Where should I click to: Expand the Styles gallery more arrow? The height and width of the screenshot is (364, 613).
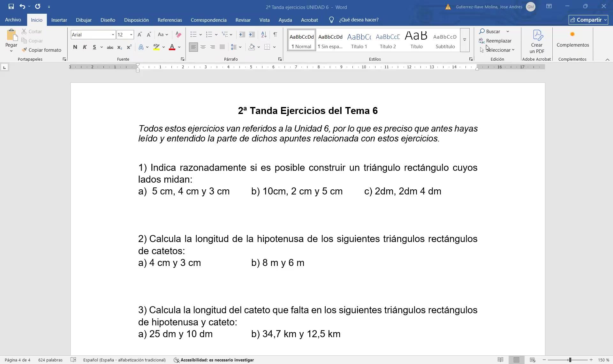465,40
